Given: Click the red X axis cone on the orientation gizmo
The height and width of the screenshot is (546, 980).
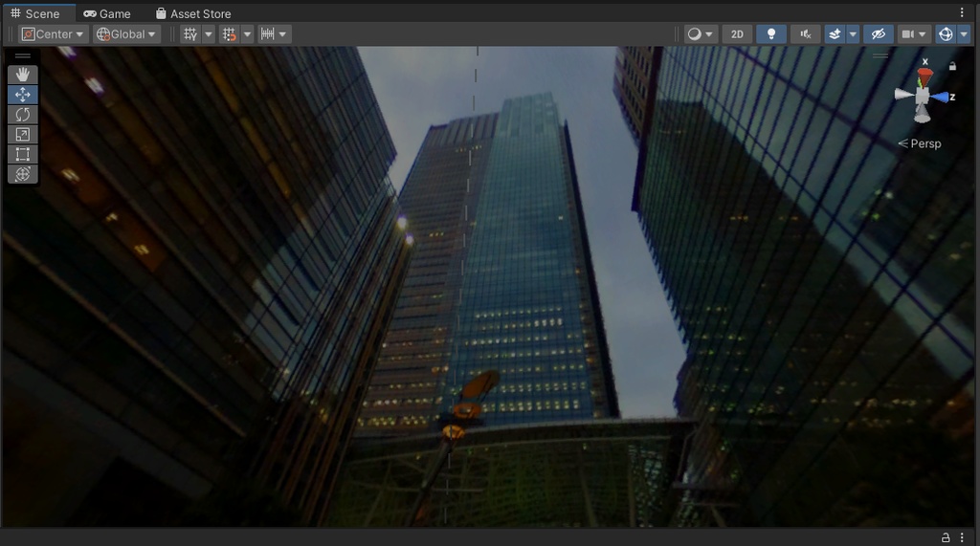Looking at the screenshot, I should (x=924, y=76).
